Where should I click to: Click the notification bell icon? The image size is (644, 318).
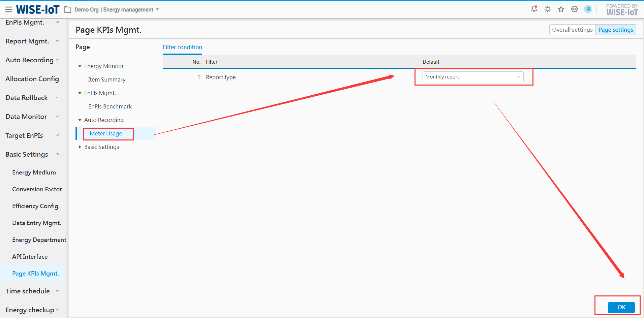pyautogui.click(x=534, y=9)
